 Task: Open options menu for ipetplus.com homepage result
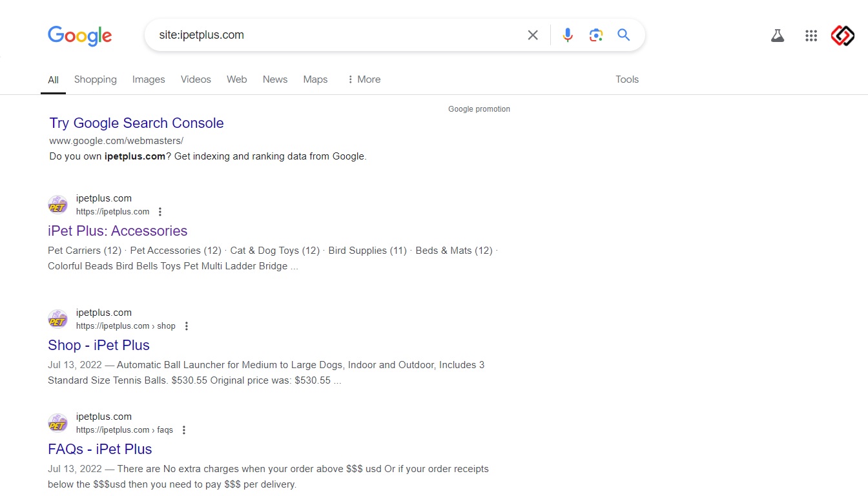(x=160, y=212)
